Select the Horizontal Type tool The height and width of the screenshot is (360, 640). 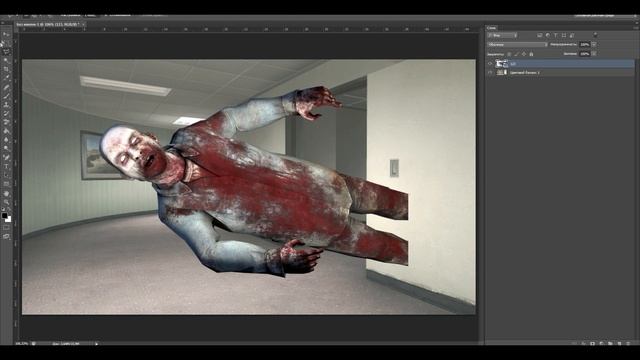[x=6, y=166]
